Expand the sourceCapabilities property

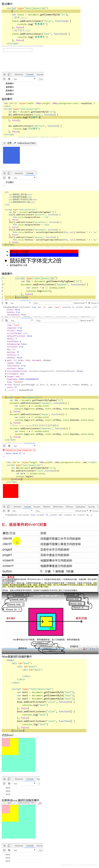[x=6, y=371]
